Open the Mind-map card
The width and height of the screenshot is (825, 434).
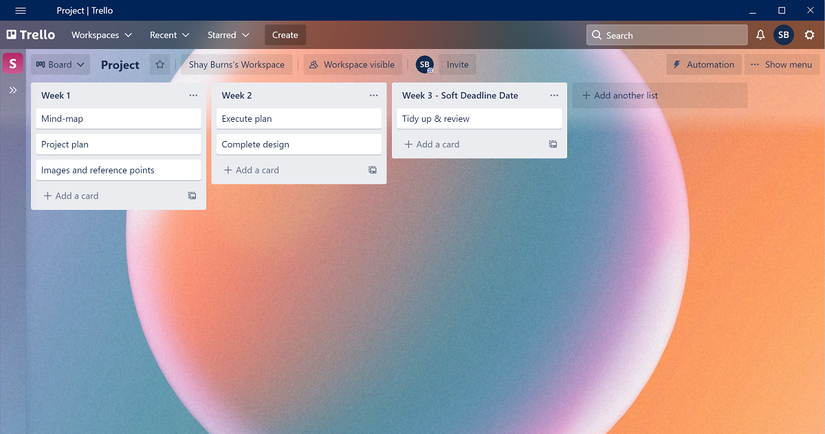coord(118,118)
